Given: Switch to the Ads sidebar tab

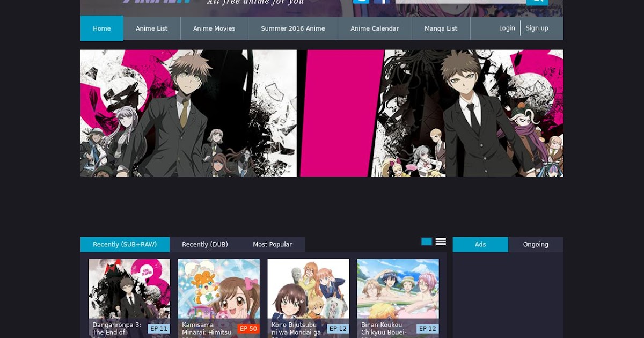Looking at the screenshot, I should (480, 244).
